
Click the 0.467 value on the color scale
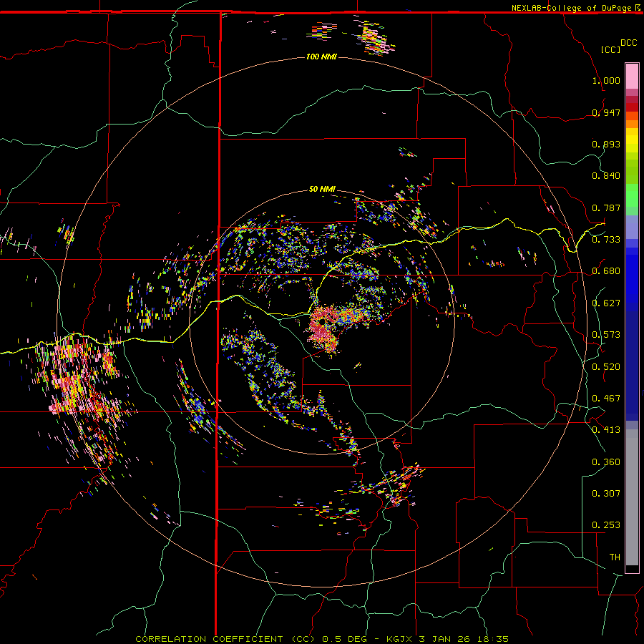coord(606,399)
